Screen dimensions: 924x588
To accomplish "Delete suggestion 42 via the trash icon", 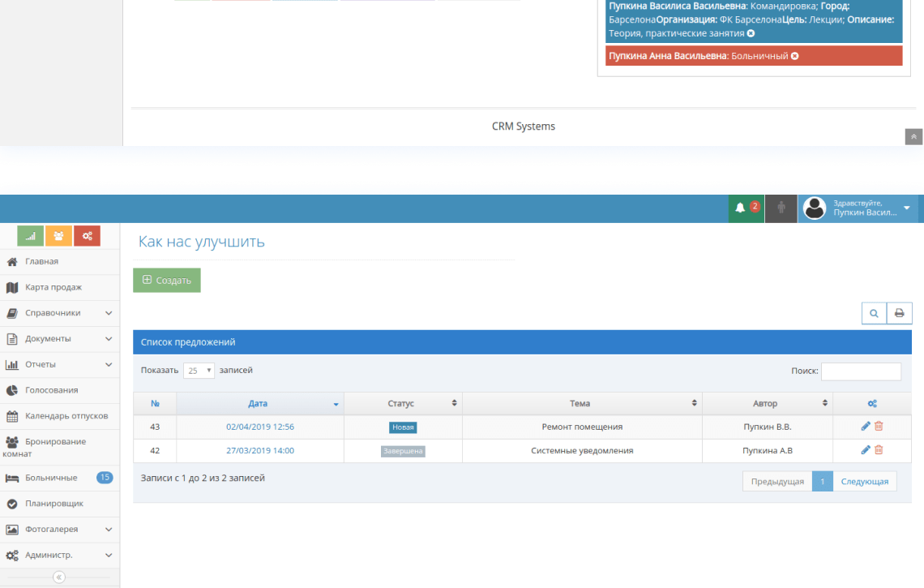I will (879, 449).
